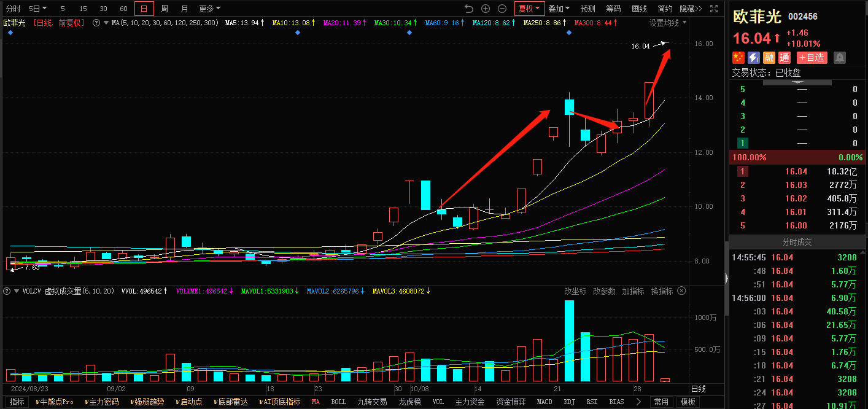This screenshot has width=868, height=409.
Task: Select 九转交易 indicator tab
Action: (372, 402)
